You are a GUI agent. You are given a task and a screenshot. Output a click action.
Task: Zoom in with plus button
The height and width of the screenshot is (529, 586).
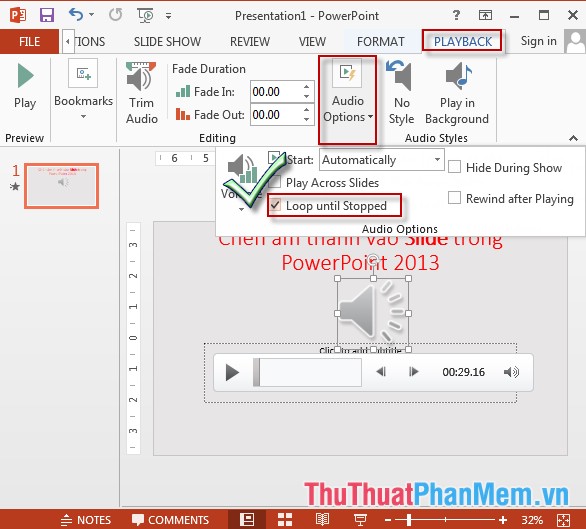(x=503, y=520)
